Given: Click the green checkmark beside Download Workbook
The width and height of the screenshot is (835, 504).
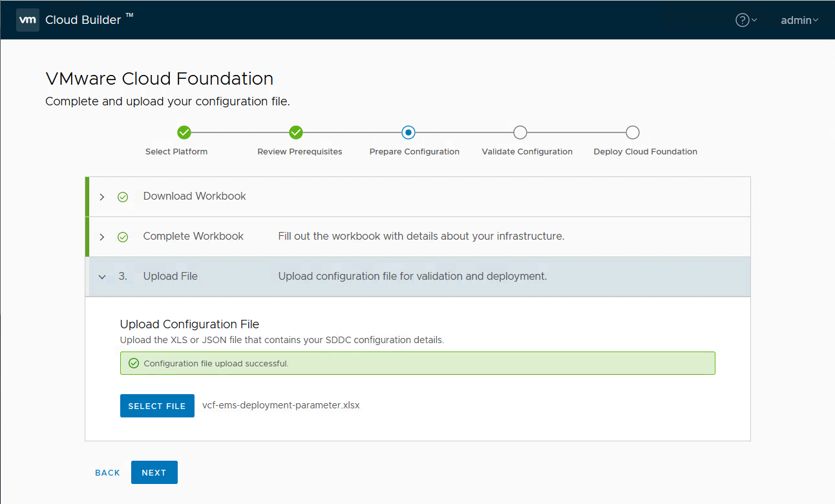Looking at the screenshot, I should click(123, 196).
